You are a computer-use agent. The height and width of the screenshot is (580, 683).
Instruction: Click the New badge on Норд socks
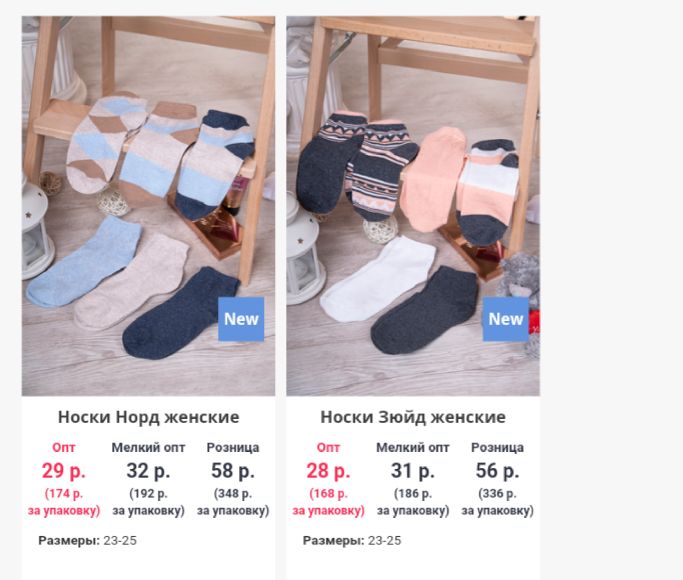241,319
